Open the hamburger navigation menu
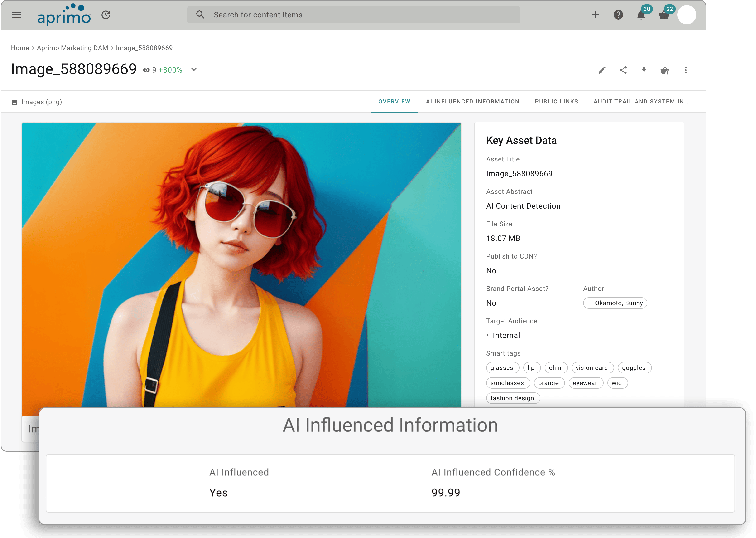This screenshot has height=538, width=756. click(16, 15)
